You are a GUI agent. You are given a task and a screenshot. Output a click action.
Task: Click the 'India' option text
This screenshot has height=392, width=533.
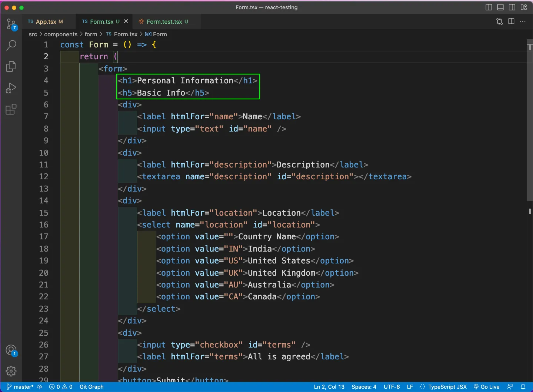(260, 249)
